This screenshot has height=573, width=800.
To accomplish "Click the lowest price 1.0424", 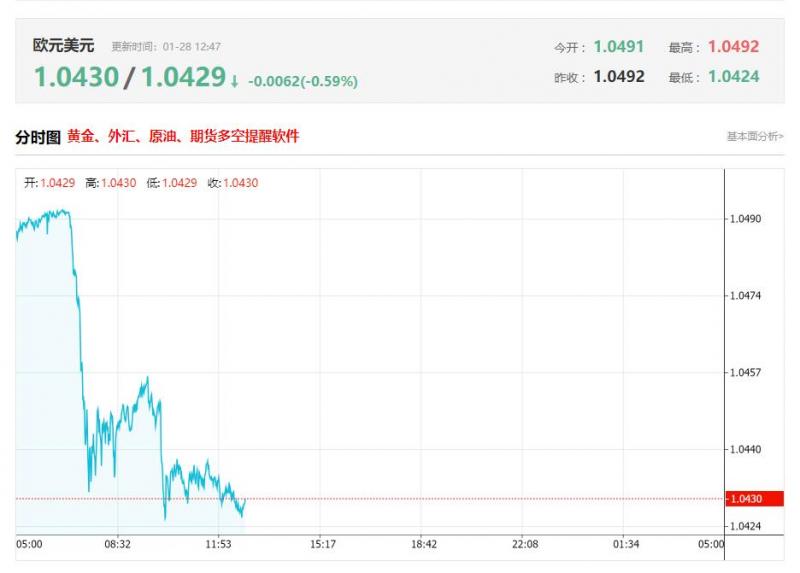I will coord(734,77).
